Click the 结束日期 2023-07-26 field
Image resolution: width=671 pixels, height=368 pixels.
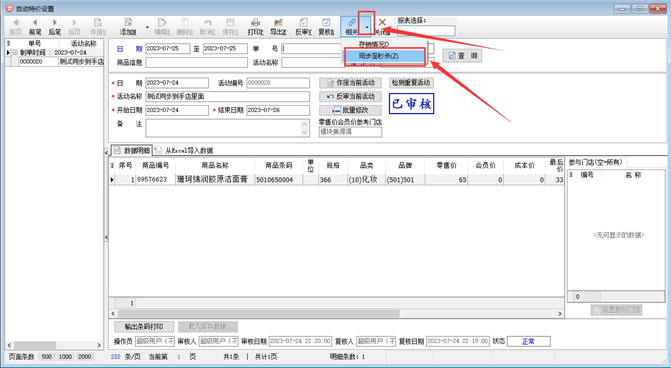tap(278, 110)
